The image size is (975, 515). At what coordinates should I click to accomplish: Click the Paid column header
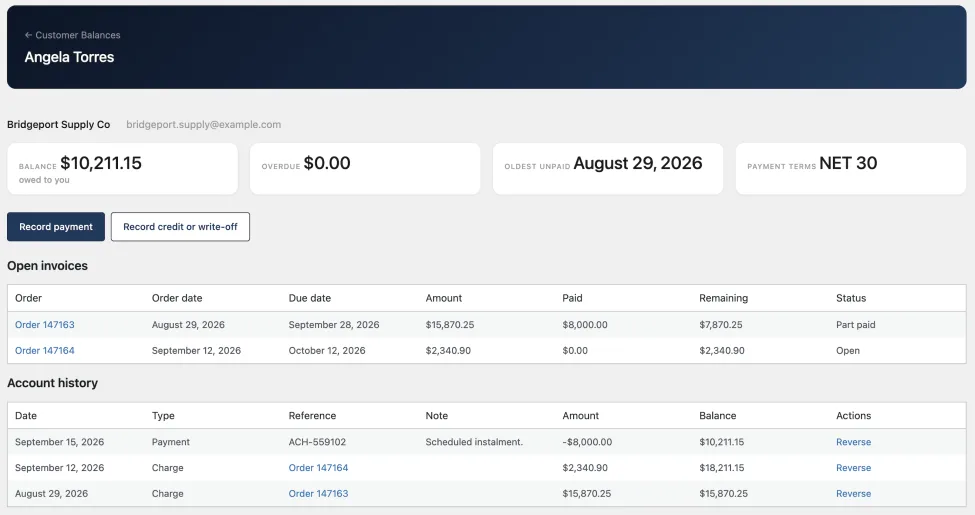click(573, 298)
